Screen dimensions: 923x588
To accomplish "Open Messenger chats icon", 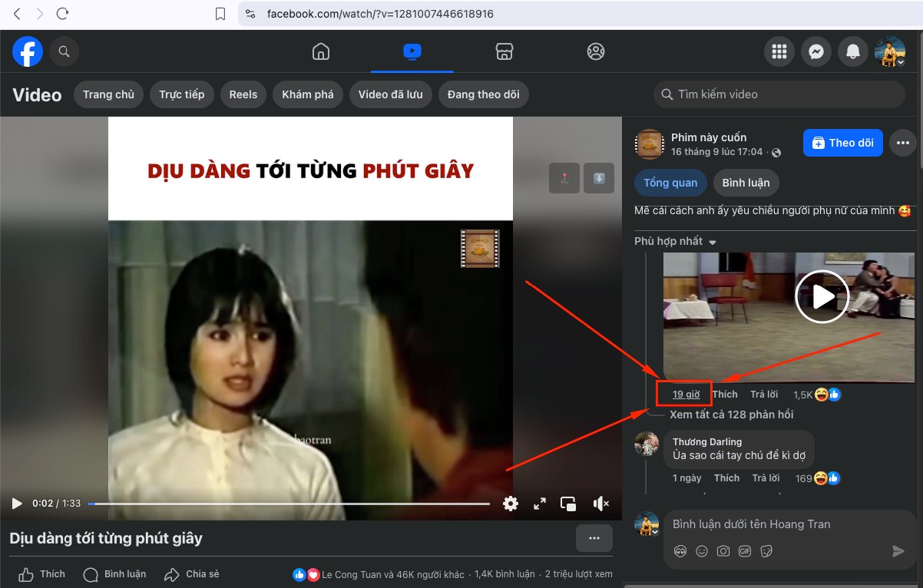I will [x=816, y=51].
